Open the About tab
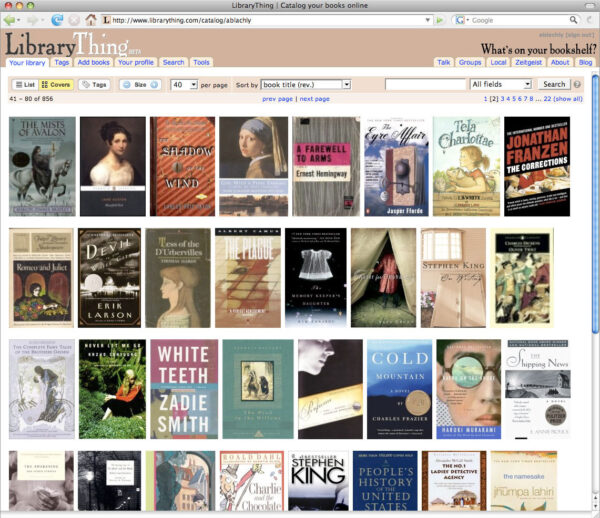This screenshot has width=600, height=518. point(560,62)
